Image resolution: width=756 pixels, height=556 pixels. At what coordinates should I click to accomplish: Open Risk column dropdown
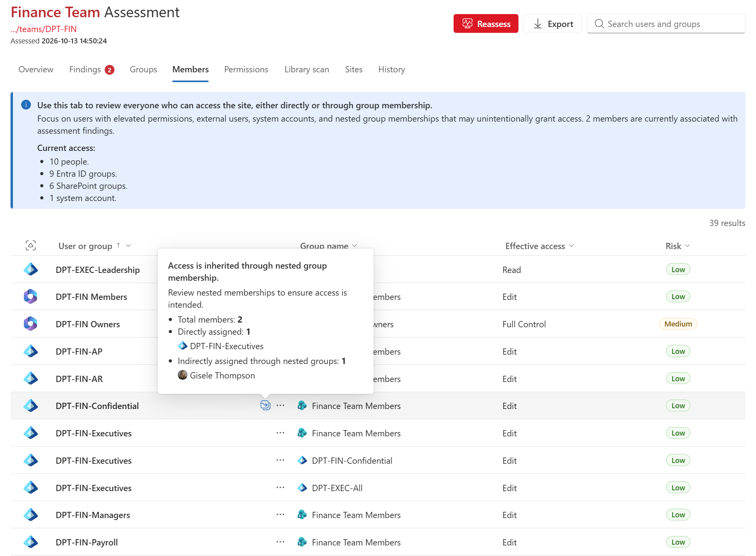688,246
